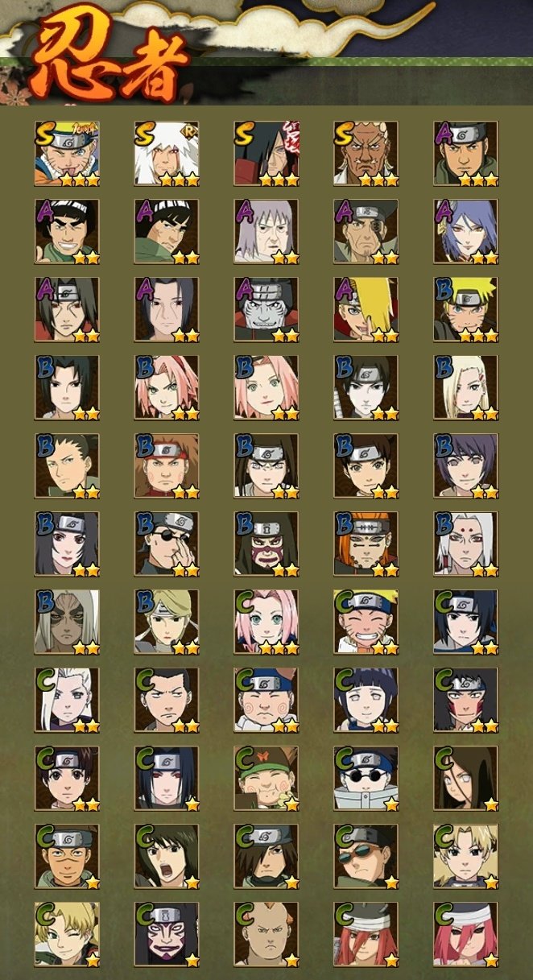Viewport: 533px width, 980px height.
Task: Choose the S-rank Raikage with dark skin
Action: pos(366,154)
